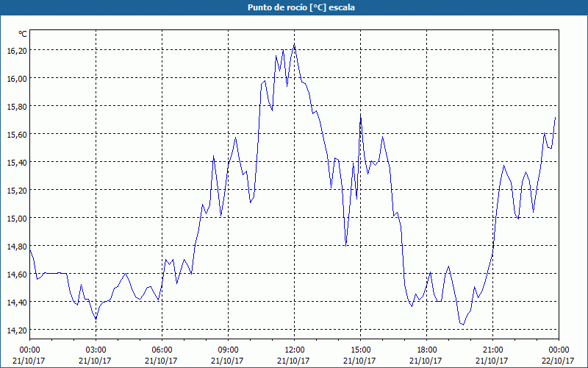This screenshot has width=588, height=368.
Task: Click the 15,80 axis label
Action: click(17, 106)
